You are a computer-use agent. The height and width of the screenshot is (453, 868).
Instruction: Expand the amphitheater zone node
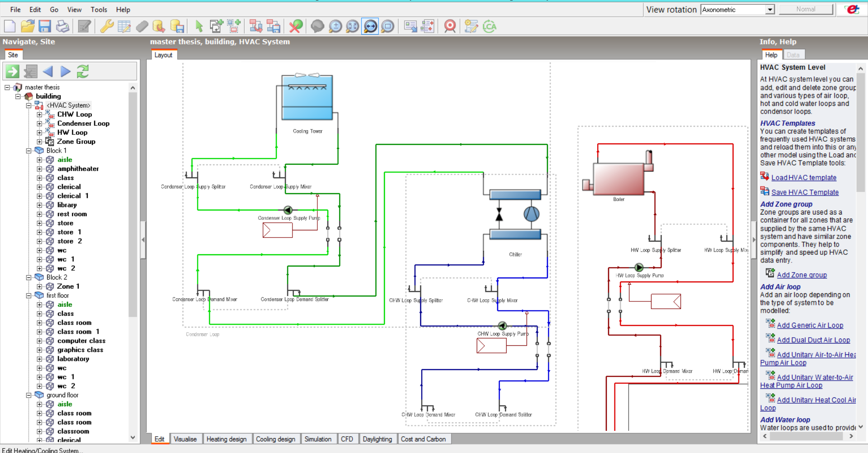(x=39, y=169)
